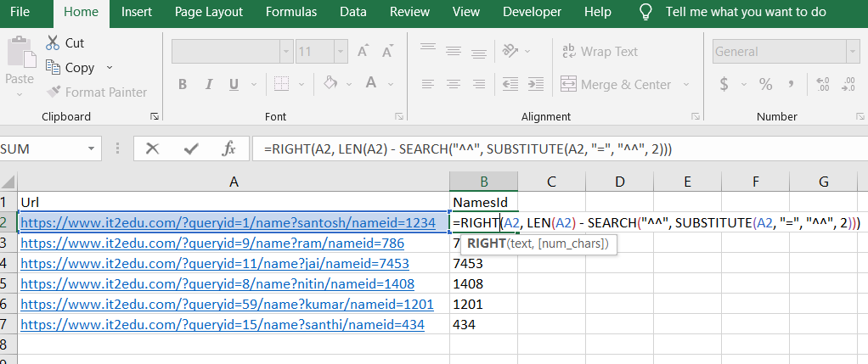
Task: Cancel formula entry with X icon
Action: point(153,148)
